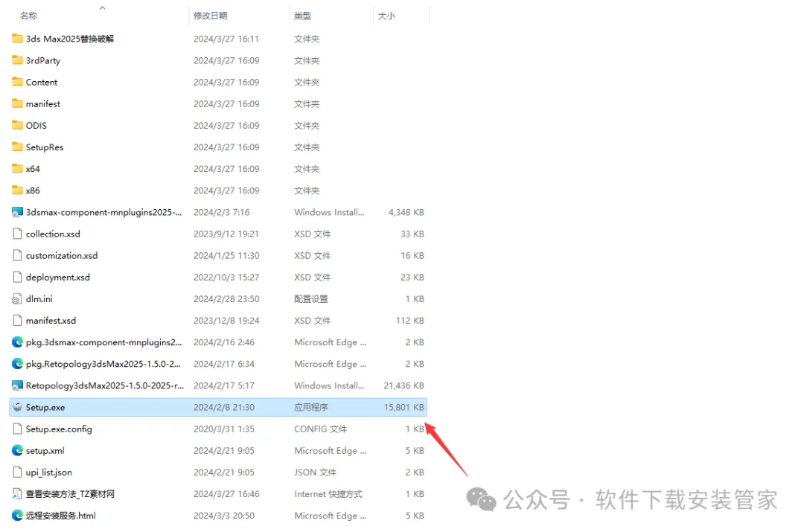Click the 3dsmax-component-mnplugins2025 installer icon
This screenshot has height=532, width=804.
(x=17, y=212)
